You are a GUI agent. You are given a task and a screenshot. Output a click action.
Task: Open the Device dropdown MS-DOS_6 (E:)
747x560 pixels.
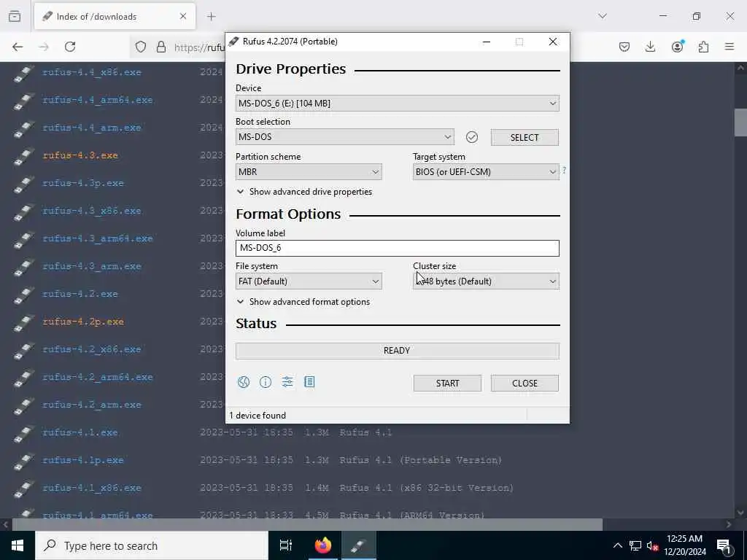(x=398, y=104)
